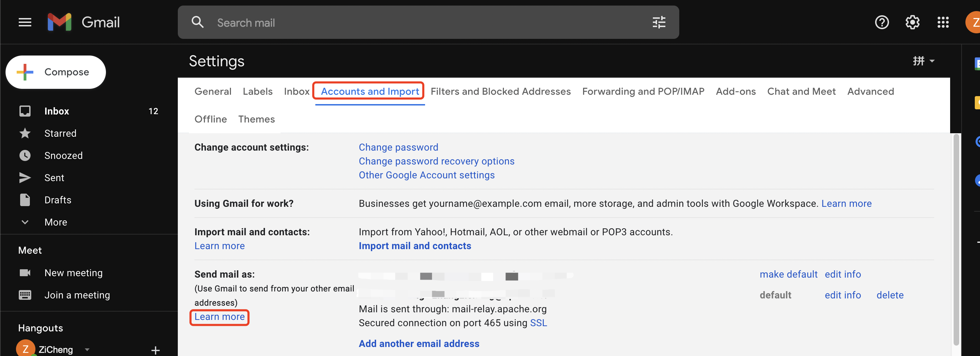Viewport: 980px width, 356px height.
Task: Click the Settings gear icon
Action: point(912,23)
